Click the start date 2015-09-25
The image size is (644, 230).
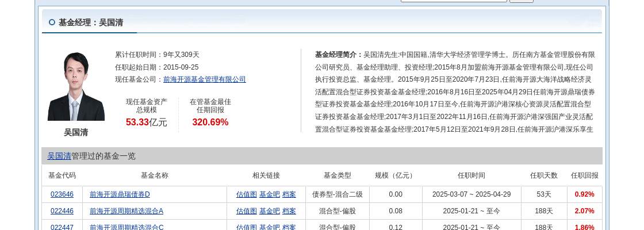(x=181, y=67)
